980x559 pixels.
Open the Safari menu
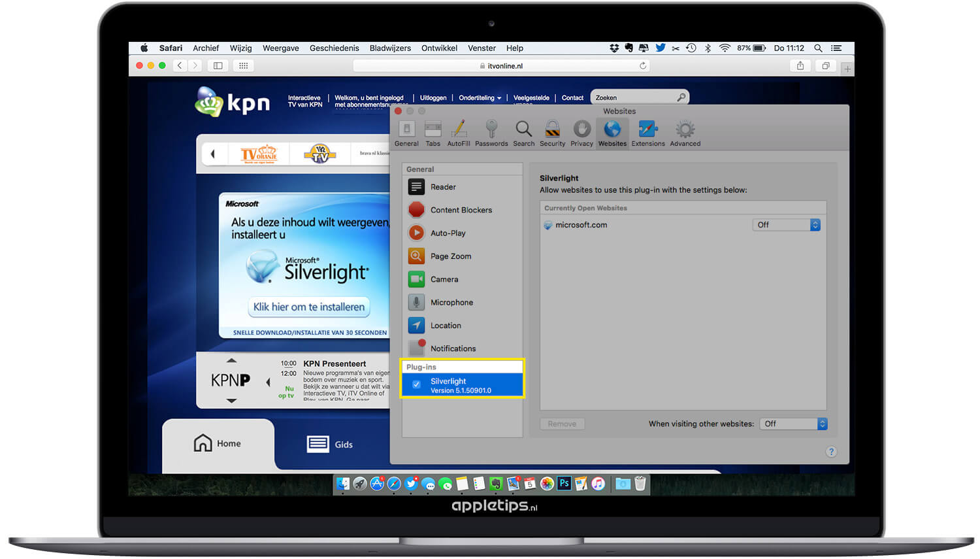click(x=171, y=48)
